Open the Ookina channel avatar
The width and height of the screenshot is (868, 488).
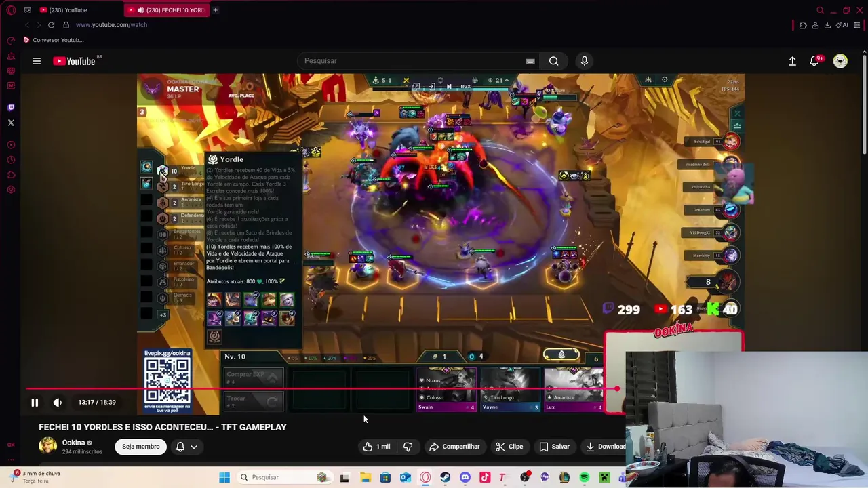point(47,446)
